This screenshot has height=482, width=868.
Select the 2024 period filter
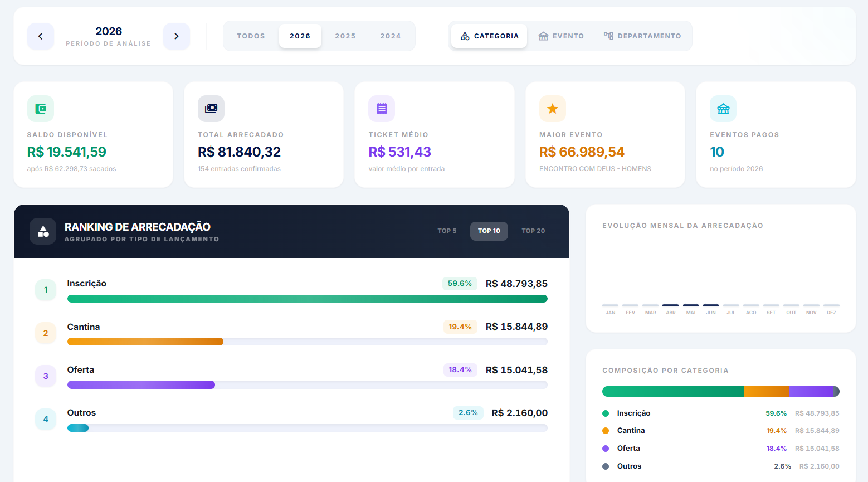click(x=391, y=36)
